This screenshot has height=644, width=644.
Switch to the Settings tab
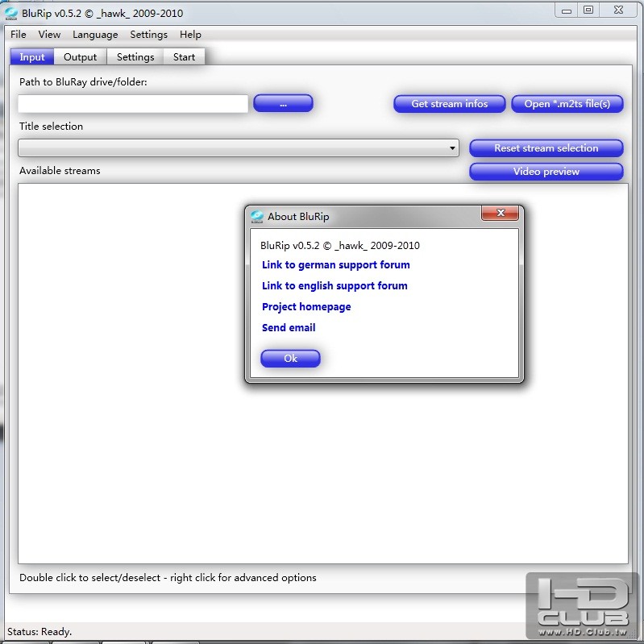click(x=135, y=56)
